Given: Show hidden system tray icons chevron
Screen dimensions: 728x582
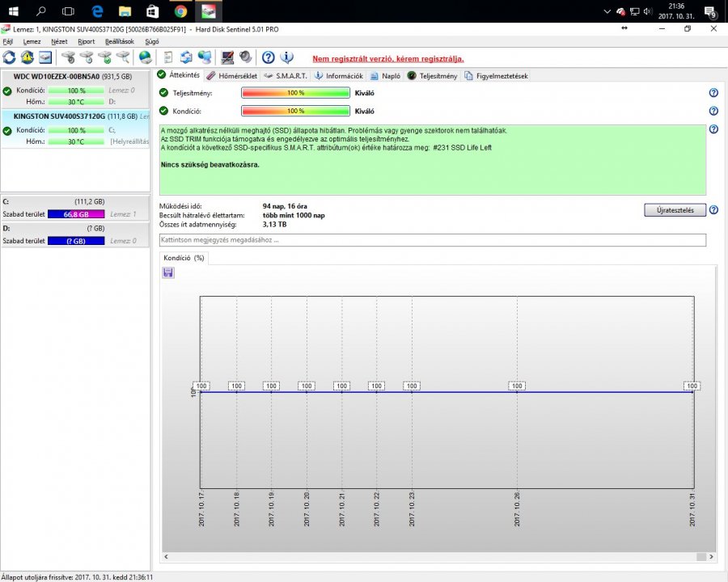Looking at the screenshot, I should point(607,11).
